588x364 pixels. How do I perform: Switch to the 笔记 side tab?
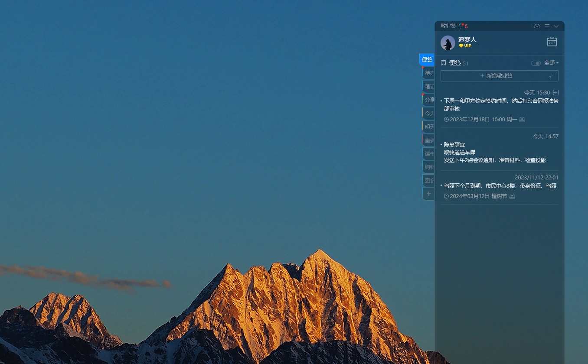pyautogui.click(x=428, y=86)
